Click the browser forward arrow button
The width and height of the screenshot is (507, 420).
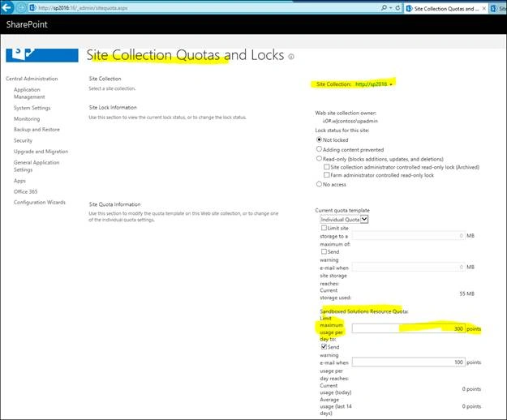(x=21, y=8)
